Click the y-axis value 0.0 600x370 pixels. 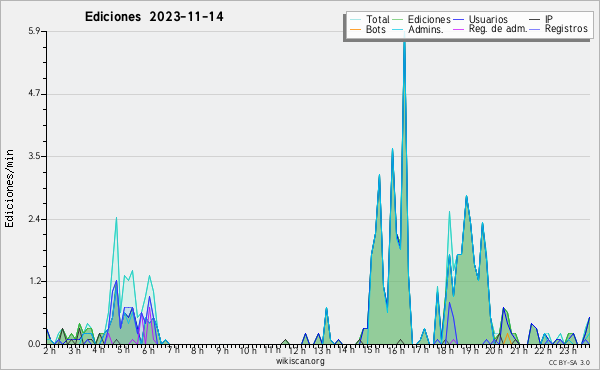(x=34, y=344)
